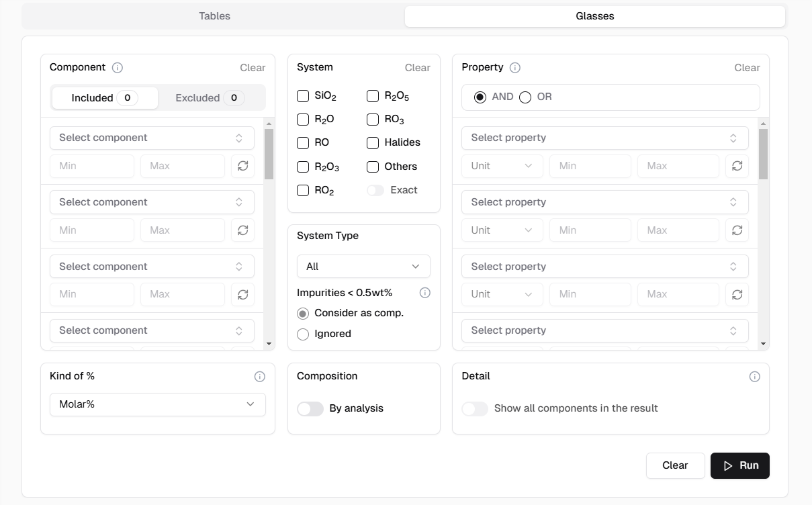Reset the first component row with refresh icon
The height and width of the screenshot is (505, 812).
[243, 166]
